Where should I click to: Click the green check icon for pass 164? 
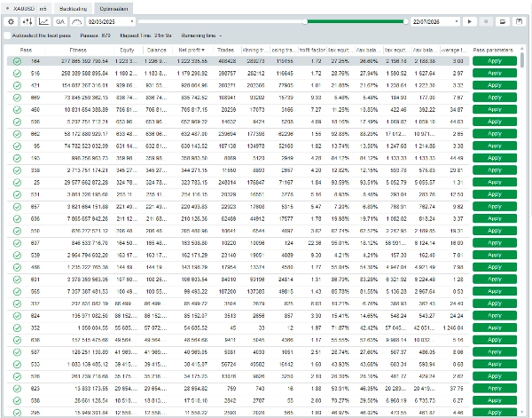(x=17, y=61)
